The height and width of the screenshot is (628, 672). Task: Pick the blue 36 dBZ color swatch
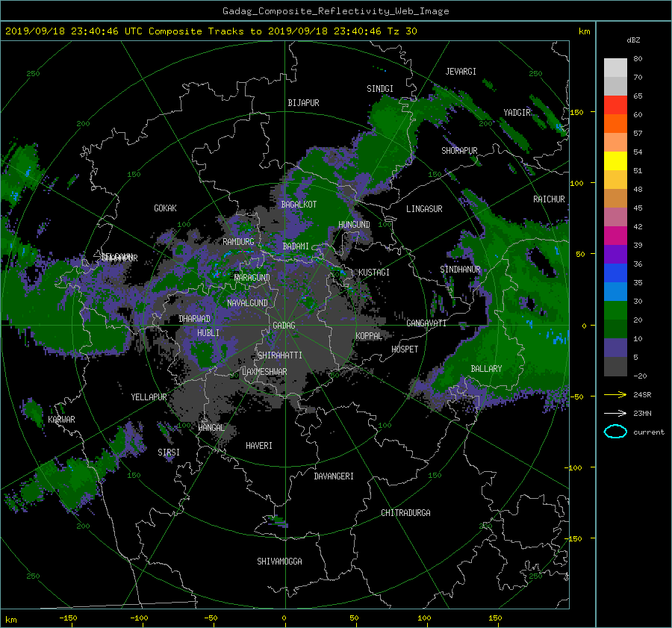click(x=615, y=273)
